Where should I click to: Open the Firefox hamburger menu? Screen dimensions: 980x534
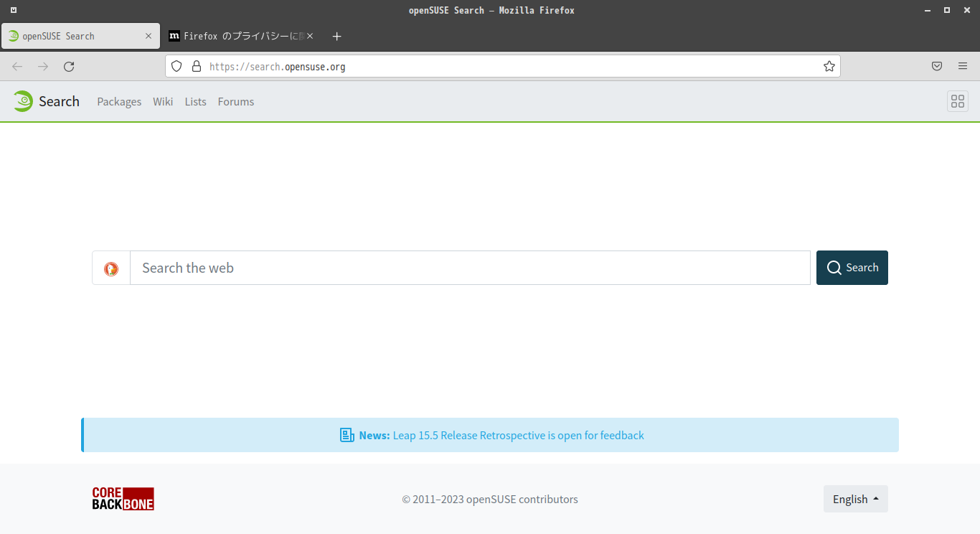tap(963, 66)
